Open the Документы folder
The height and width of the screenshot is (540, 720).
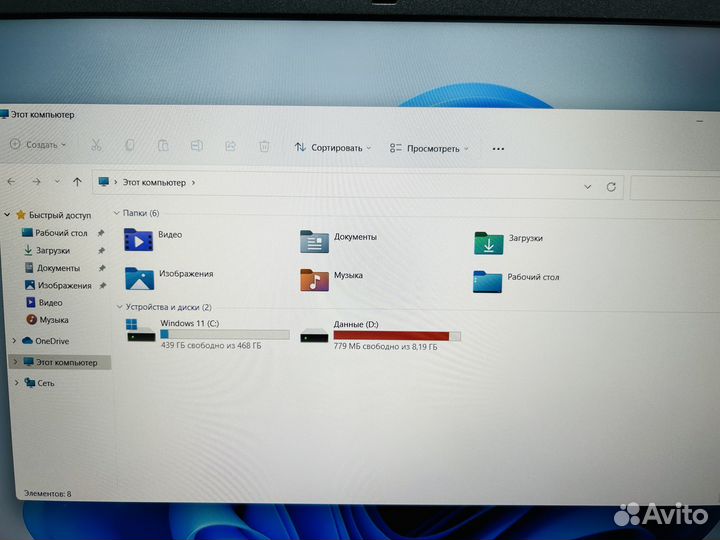[x=338, y=241]
